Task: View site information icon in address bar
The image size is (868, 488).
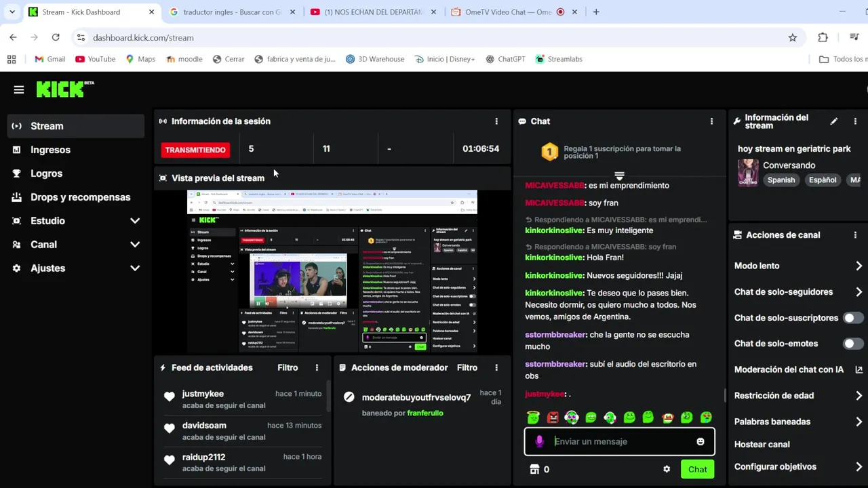Action: pyautogui.click(x=81, y=38)
